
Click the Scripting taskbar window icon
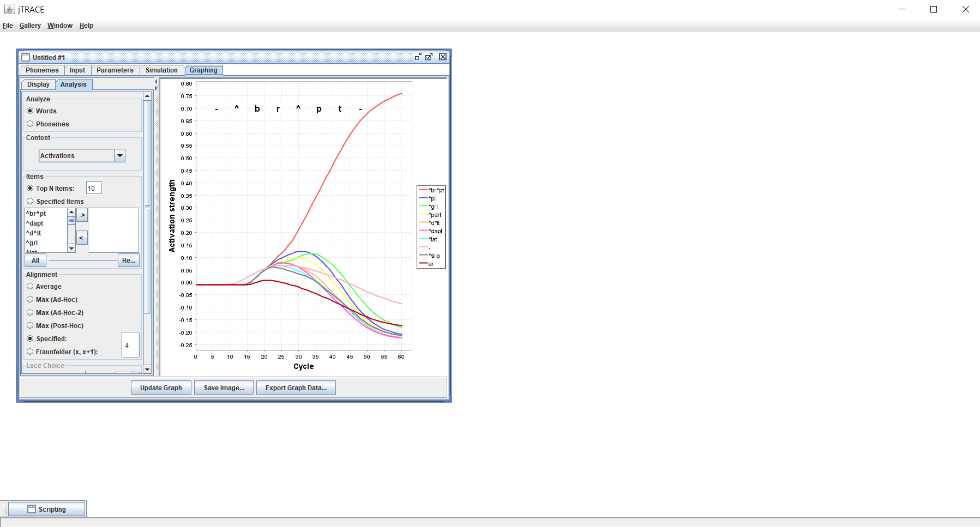(x=32, y=509)
